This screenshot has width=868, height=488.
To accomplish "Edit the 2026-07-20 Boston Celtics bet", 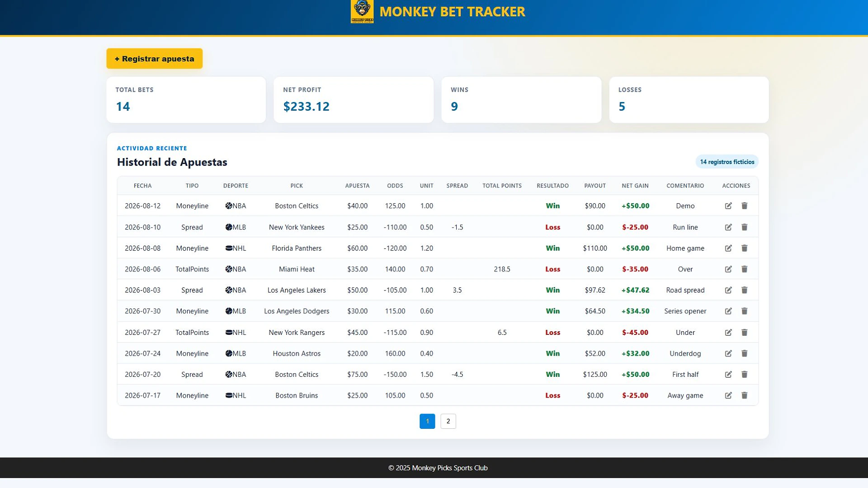I will point(728,375).
